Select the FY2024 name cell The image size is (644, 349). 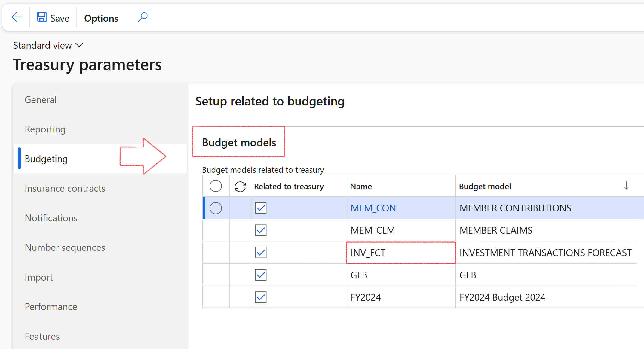click(x=401, y=297)
